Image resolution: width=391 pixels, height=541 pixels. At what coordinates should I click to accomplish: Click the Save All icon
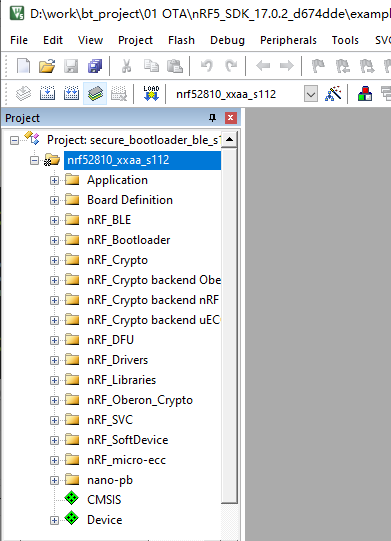point(95,66)
